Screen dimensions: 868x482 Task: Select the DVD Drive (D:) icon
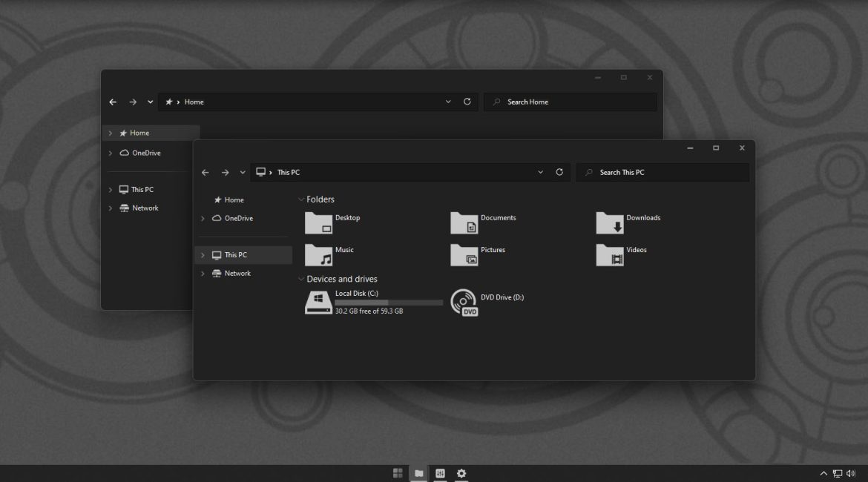(x=464, y=303)
